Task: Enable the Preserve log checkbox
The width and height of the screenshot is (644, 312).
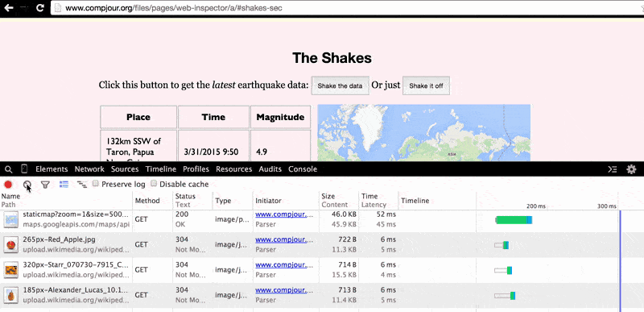Action: point(96,184)
